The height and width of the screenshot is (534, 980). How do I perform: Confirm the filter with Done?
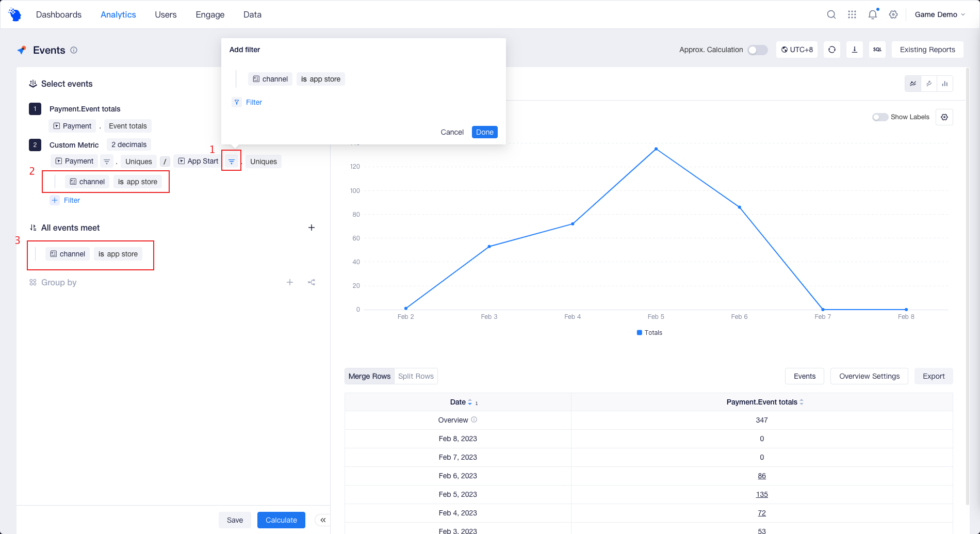pyautogui.click(x=484, y=132)
